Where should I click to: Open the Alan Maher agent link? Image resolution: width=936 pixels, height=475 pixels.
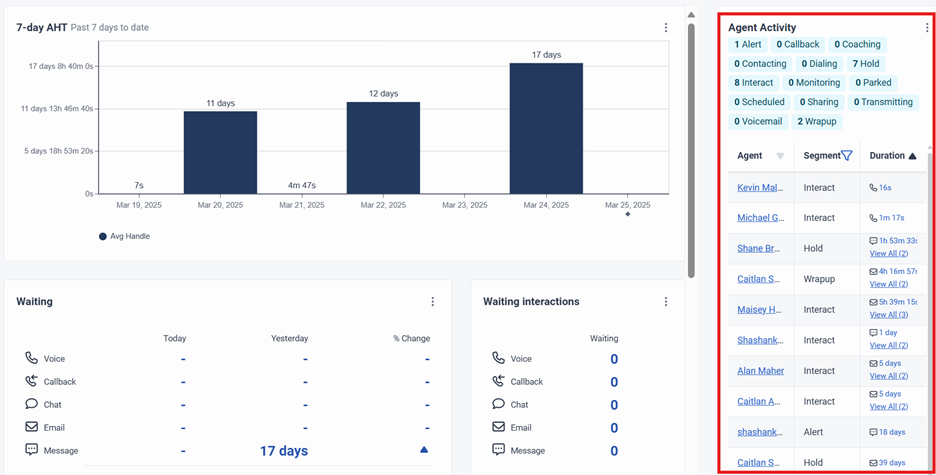point(760,371)
